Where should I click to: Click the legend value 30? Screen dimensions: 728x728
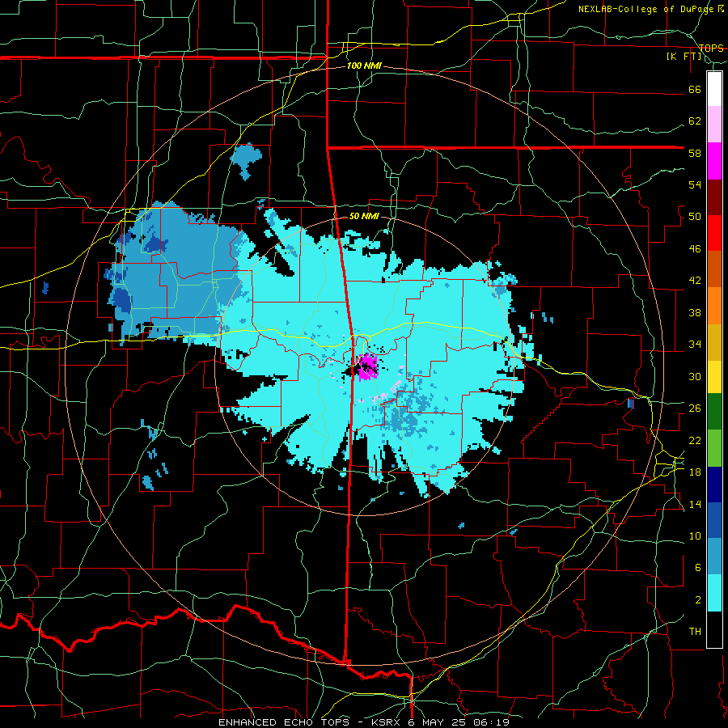coord(695,376)
